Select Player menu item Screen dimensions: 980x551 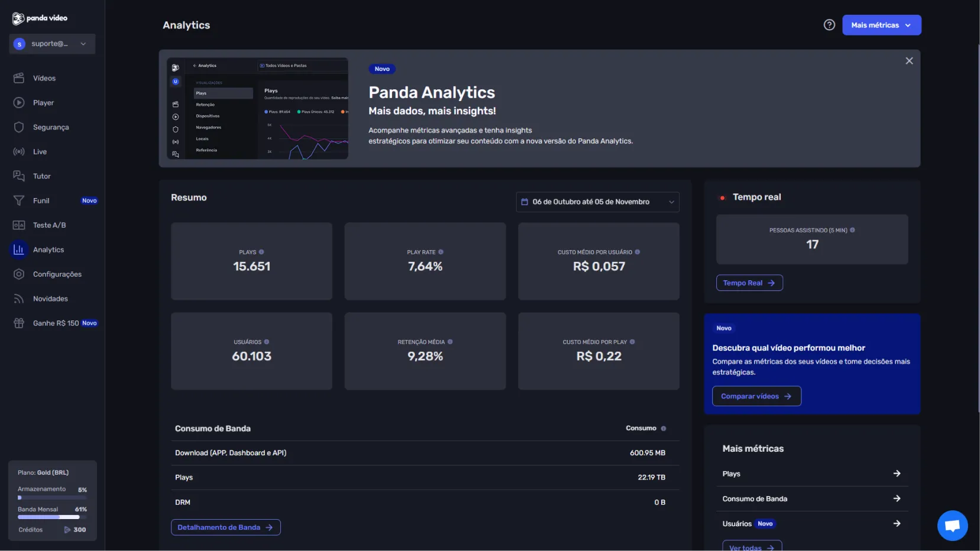[43, 103]
